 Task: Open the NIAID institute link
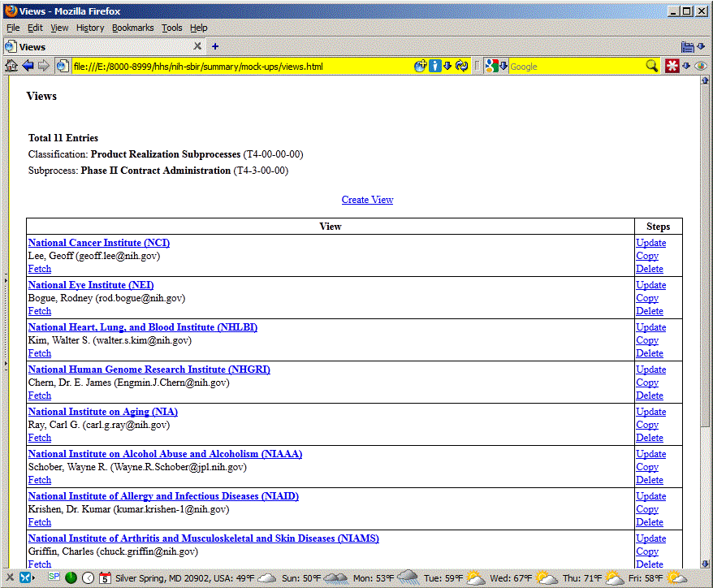163,496
